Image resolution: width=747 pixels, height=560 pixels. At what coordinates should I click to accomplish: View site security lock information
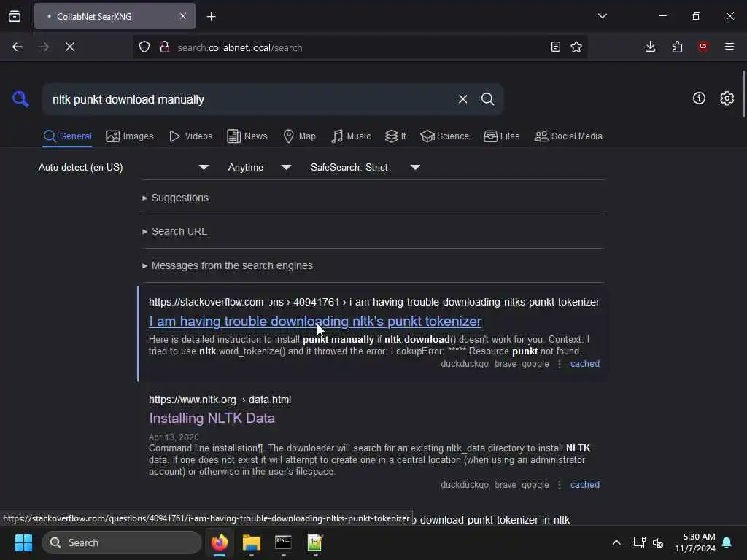coord(165,47)
